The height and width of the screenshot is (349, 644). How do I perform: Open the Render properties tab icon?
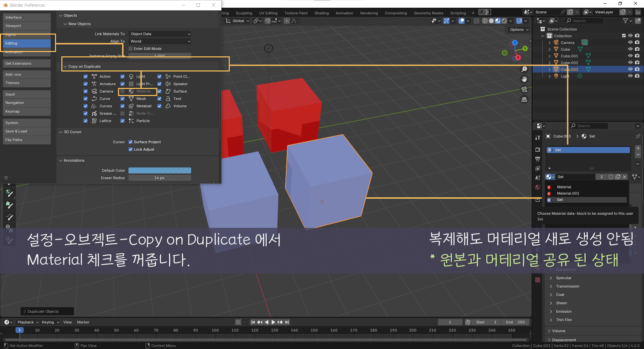[538, 149]
